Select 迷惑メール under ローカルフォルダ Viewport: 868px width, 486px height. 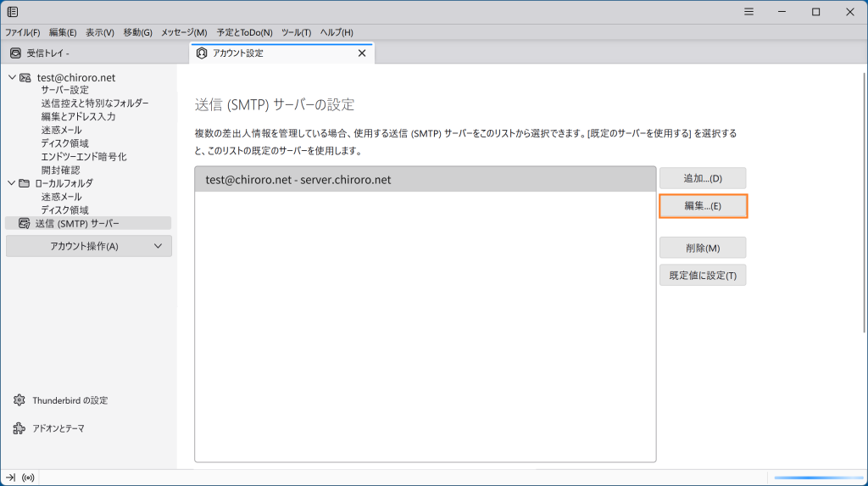point(61,197)
